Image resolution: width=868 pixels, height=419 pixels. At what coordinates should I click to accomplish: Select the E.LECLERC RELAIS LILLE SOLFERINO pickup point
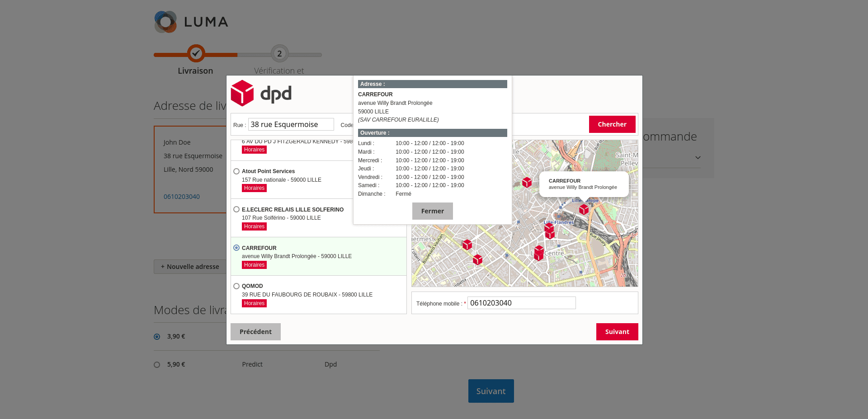tap(236, 209)
